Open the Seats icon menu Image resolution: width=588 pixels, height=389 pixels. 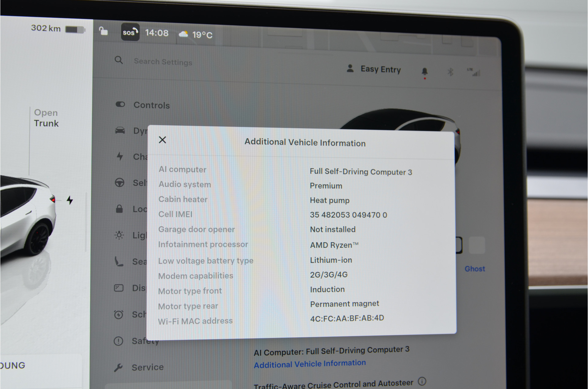tap(119, 261)
